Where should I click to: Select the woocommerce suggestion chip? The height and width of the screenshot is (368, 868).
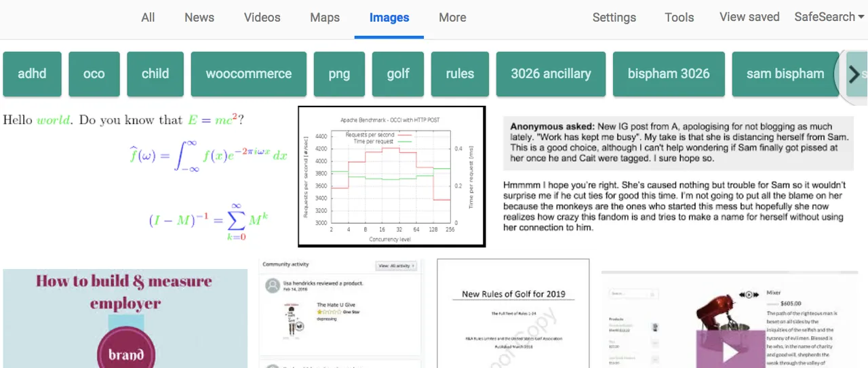pyautogui.click(x=249, y=74)
